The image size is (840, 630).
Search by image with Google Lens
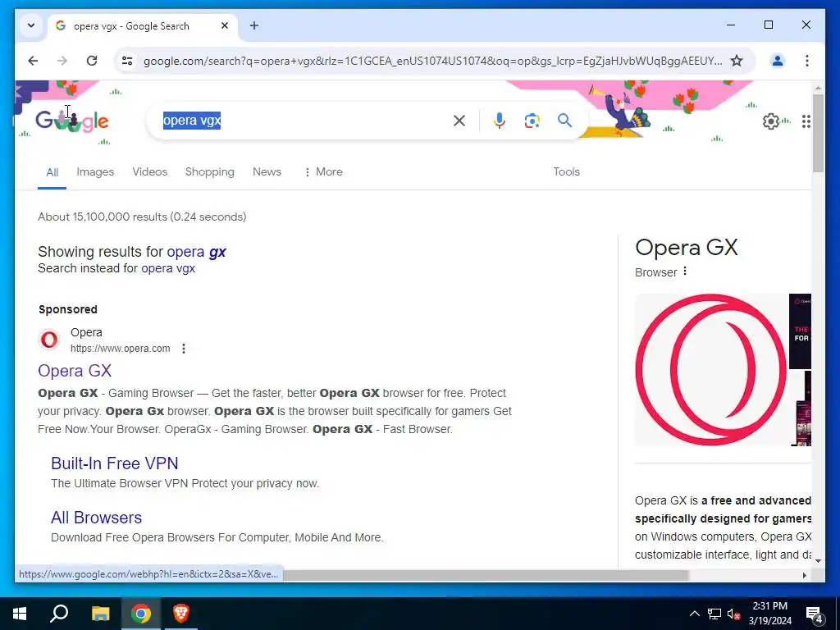[532, 121]
